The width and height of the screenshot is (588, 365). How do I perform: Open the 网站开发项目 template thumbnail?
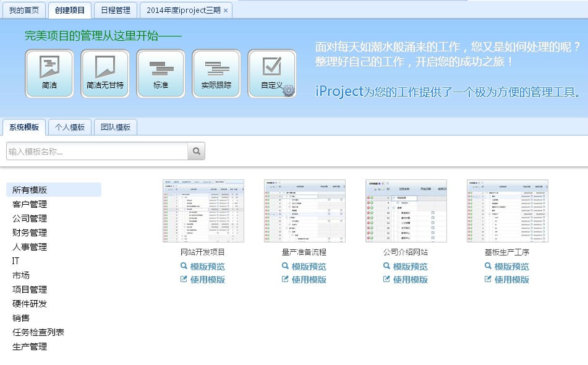pos(203,211)
